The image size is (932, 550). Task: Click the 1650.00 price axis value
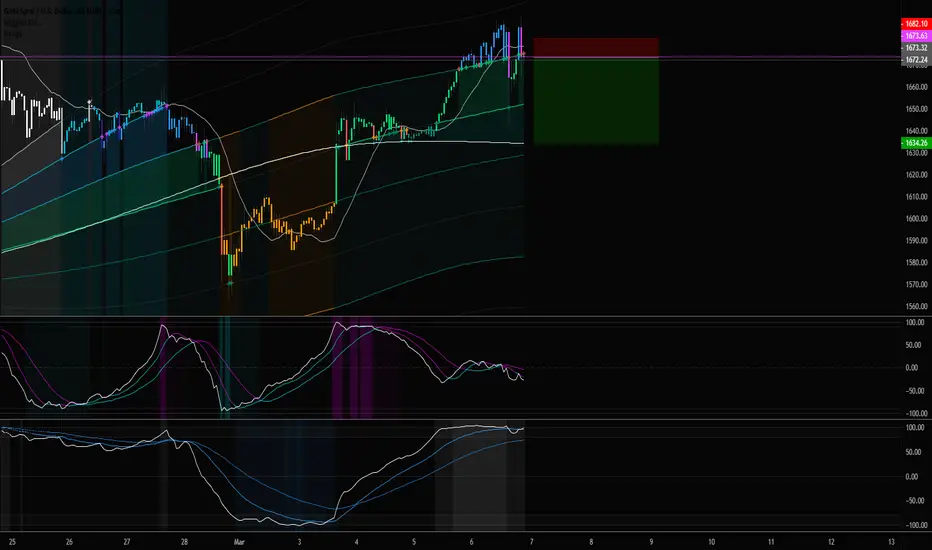[x=916, y=109]
